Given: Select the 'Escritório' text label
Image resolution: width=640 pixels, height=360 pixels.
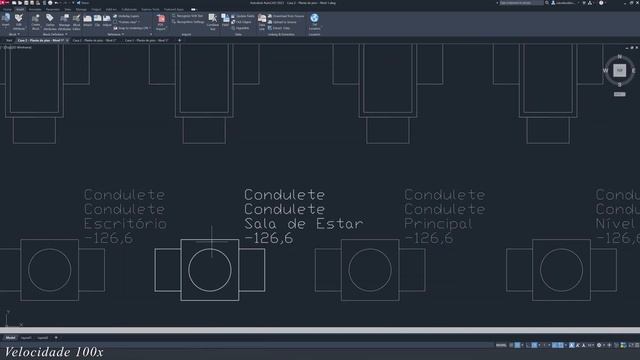Looking at the screenshot, I should pos(125,224).
